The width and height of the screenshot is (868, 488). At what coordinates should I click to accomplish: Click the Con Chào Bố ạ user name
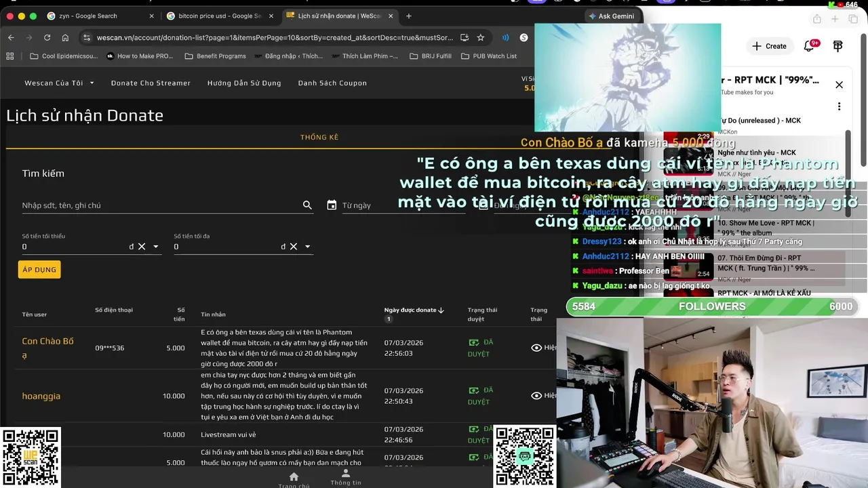[x=47, y=348]
